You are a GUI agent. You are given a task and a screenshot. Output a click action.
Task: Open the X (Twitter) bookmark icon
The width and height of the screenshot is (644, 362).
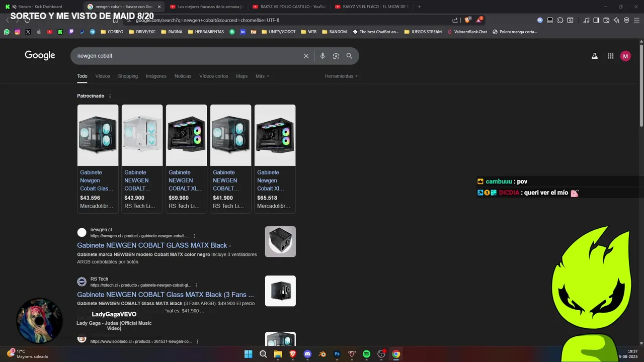(x=28, y=32)
